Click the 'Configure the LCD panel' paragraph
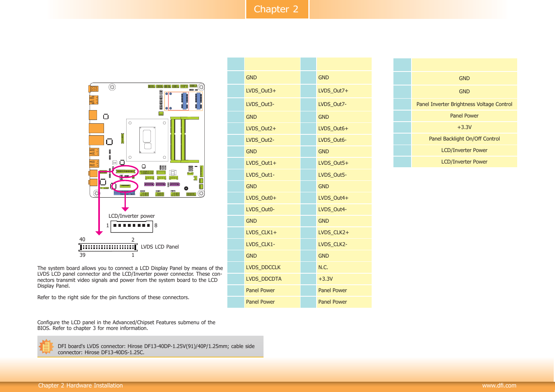Image resolution: width=555 pixels, height=392 pixels. point(126,325)
